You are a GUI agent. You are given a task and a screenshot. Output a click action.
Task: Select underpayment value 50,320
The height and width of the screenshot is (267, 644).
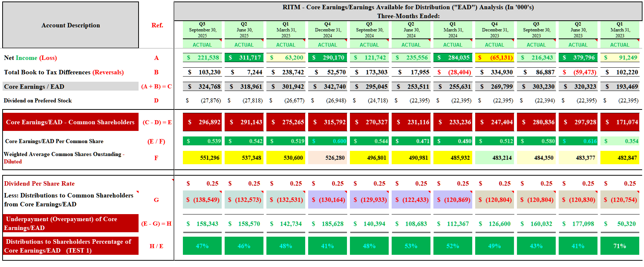[x=620, y=224]
